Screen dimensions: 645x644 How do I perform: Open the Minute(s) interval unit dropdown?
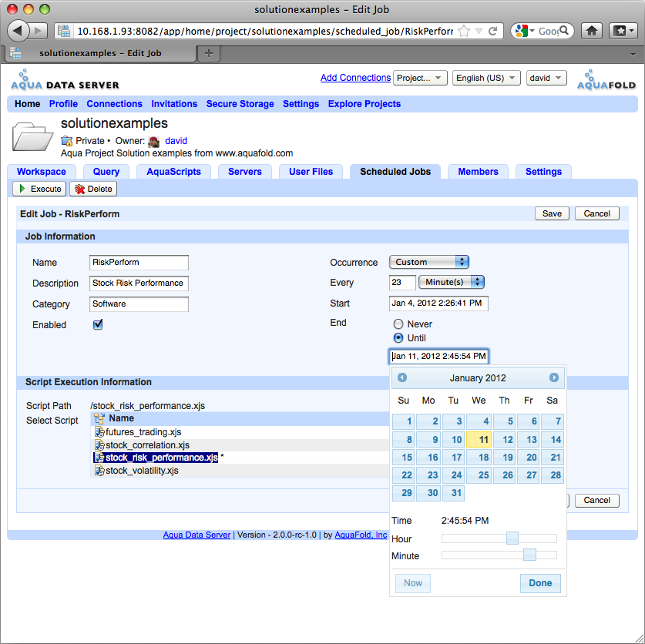[452, 282]
